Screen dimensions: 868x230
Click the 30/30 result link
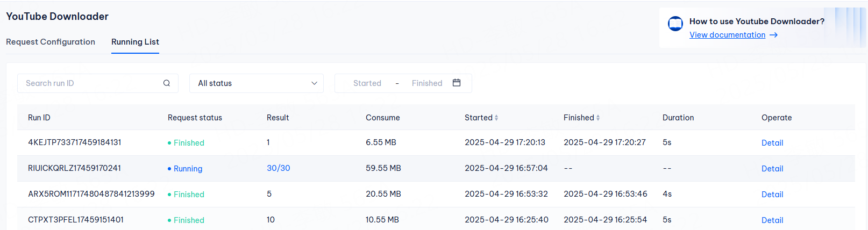(278, 168)
